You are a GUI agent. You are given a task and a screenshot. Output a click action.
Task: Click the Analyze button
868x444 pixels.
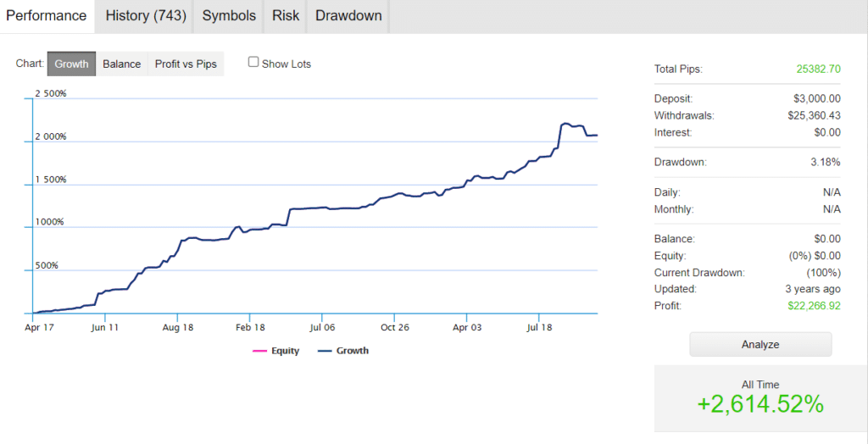click(x=760, y=345)
